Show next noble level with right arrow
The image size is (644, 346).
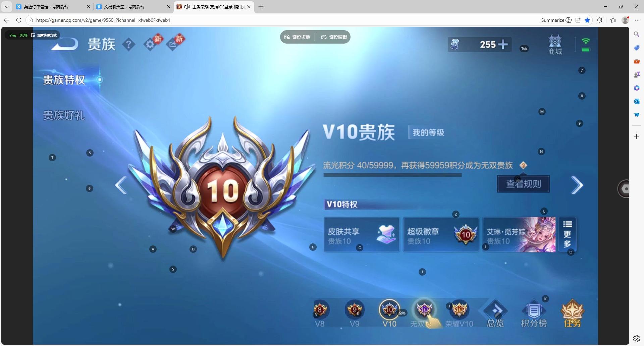[x=577, y=185]
